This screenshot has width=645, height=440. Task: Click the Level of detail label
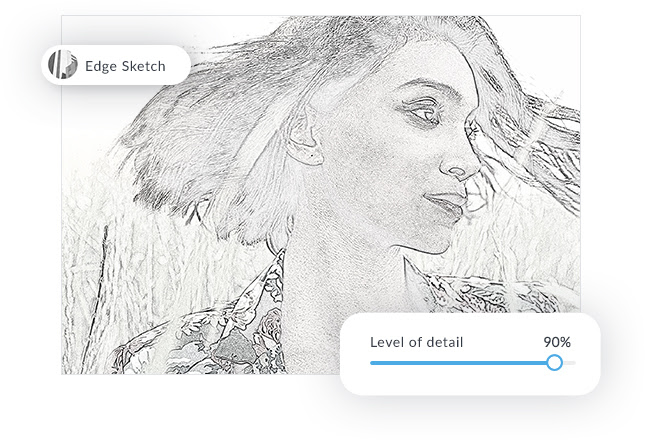tap(416, 342)
